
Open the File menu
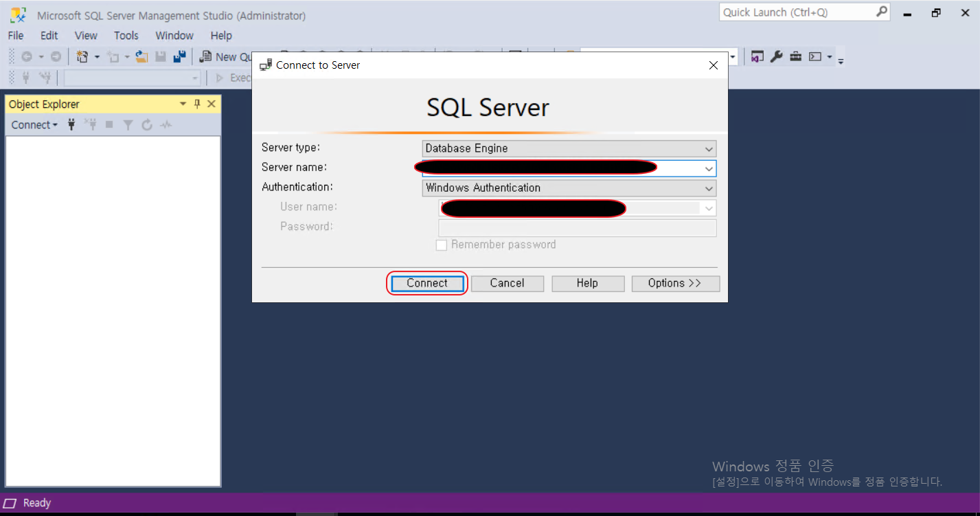tap(16, 36)
